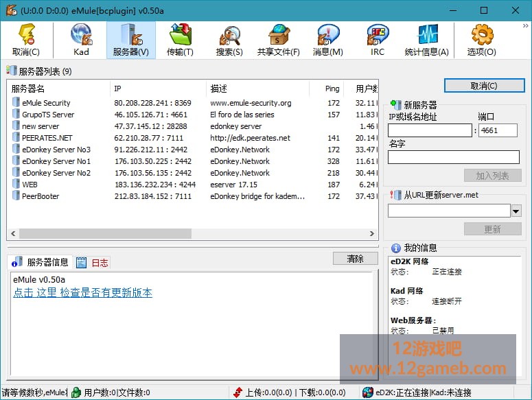Click the status bar users icon

[76, 392]
